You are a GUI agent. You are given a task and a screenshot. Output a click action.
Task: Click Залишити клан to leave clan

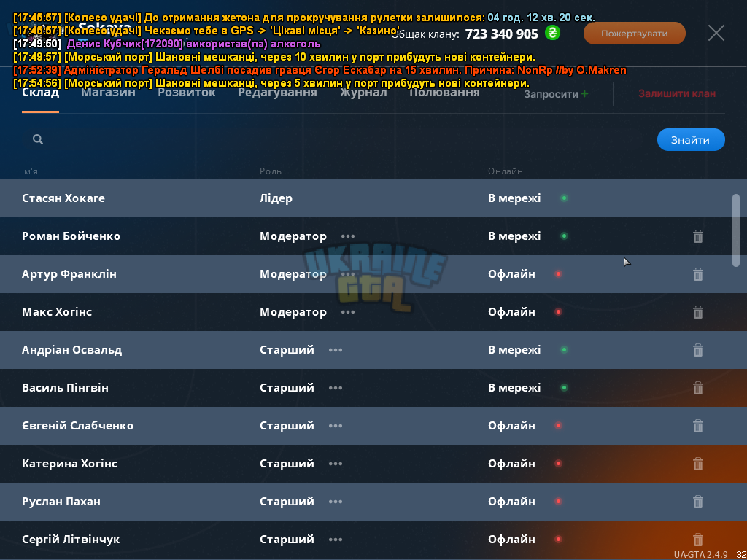(x=677, y=94)
